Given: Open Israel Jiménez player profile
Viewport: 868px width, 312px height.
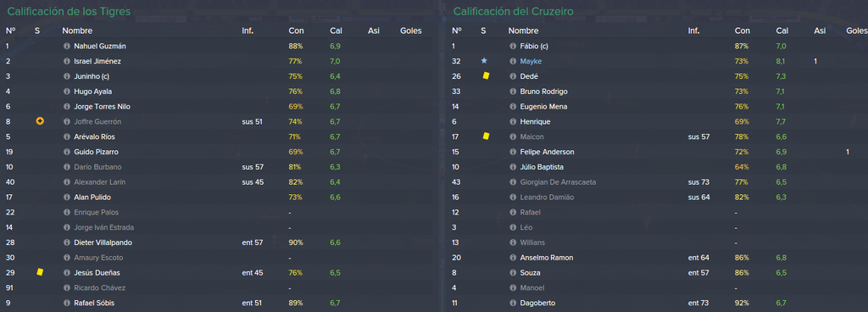Looking at the screenshot, I should (97, 61).
